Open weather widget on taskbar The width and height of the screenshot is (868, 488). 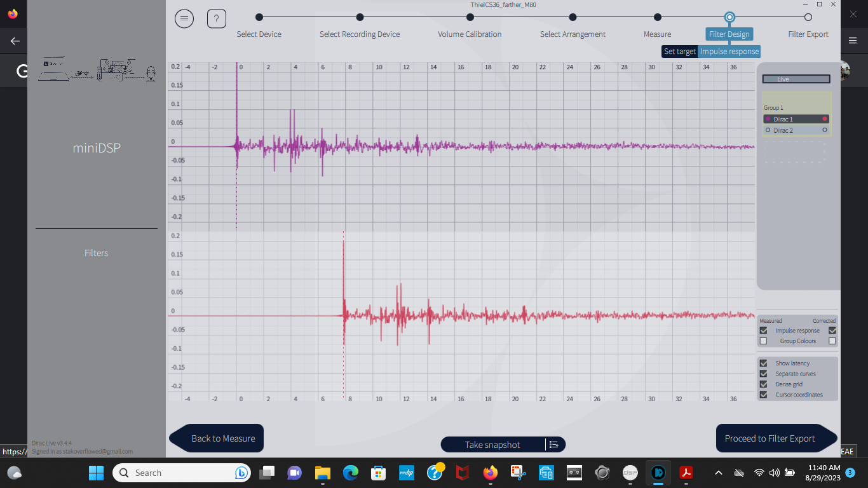(x=14, y=473)
